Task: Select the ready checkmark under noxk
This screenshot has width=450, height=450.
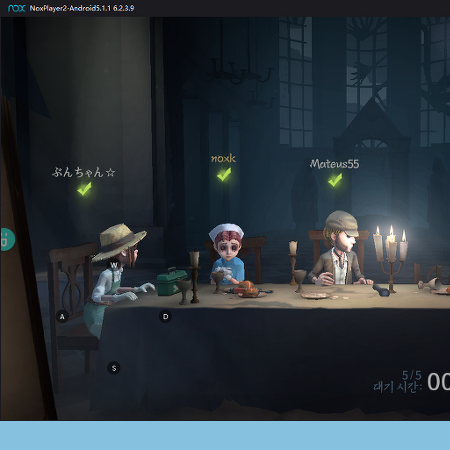Action: pyautogui.click(x=224, y=174)
